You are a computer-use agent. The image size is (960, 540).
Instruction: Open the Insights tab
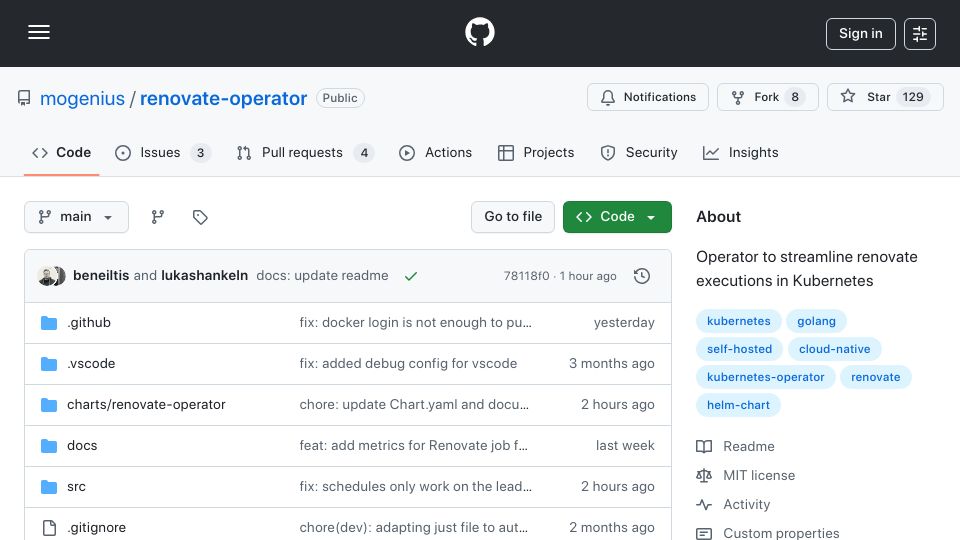click(x=740, y=152)
